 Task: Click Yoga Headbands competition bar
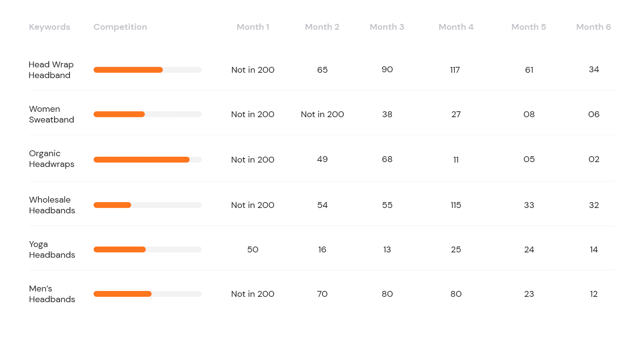148,249
